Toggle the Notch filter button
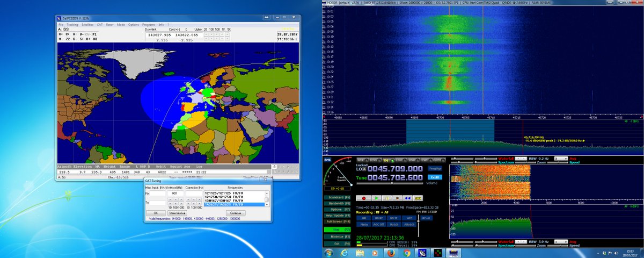Viewport: 644px width, 258px height. click(394, 224)
